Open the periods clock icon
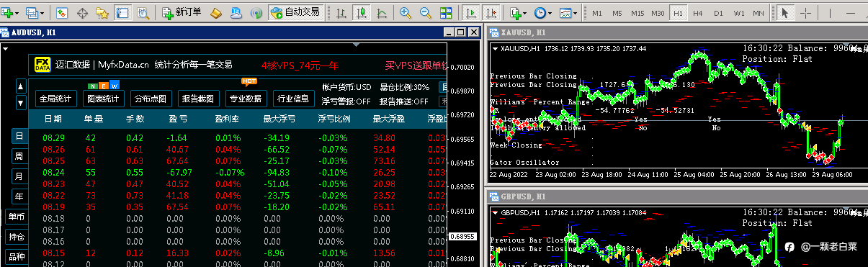868x267 pixels. 540,13
